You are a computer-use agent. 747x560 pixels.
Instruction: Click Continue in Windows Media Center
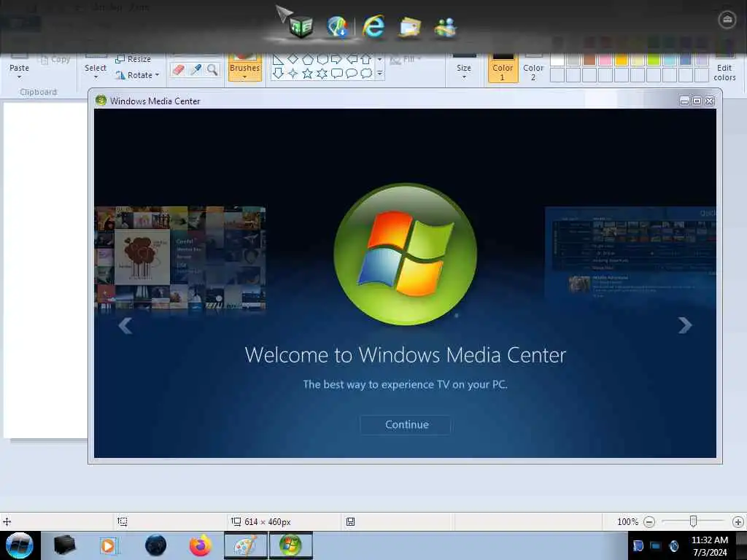[406, 424]
